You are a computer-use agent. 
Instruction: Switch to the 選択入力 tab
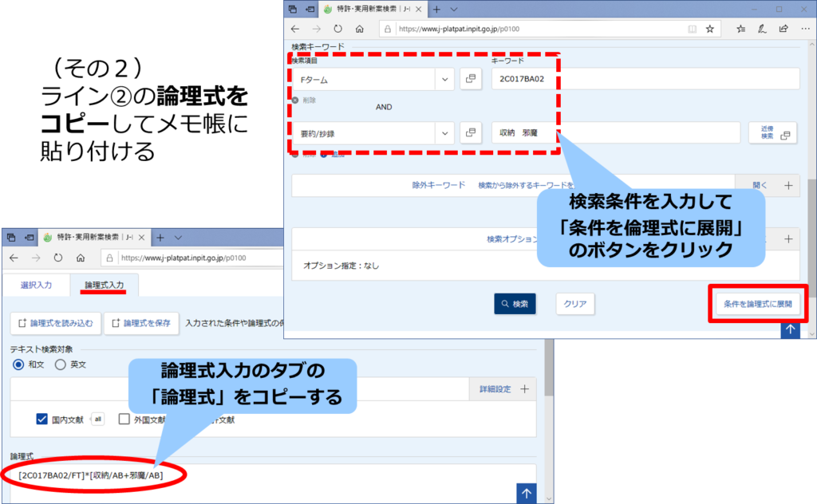click(x=36, y=285)
